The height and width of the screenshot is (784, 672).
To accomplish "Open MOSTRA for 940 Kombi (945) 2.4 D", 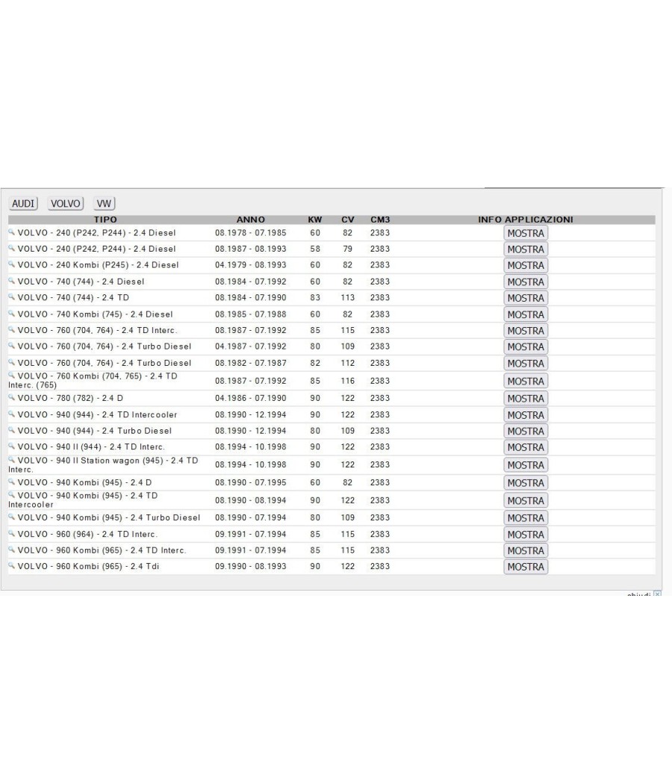I will [526, 483].
